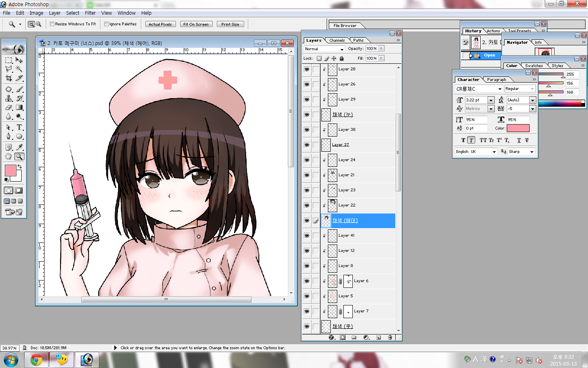Open the Filter menu
This screenshot has width=588, height=368.
[x=90, y=13]
